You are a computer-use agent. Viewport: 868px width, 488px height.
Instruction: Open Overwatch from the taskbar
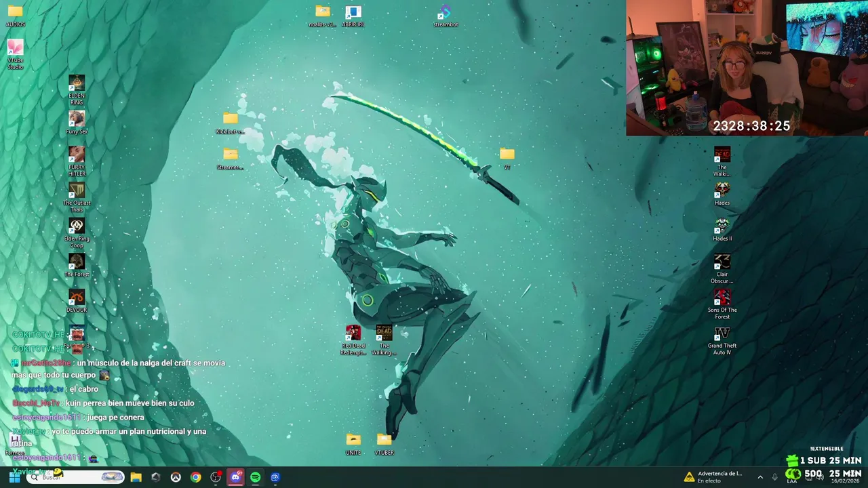[176, 477]
